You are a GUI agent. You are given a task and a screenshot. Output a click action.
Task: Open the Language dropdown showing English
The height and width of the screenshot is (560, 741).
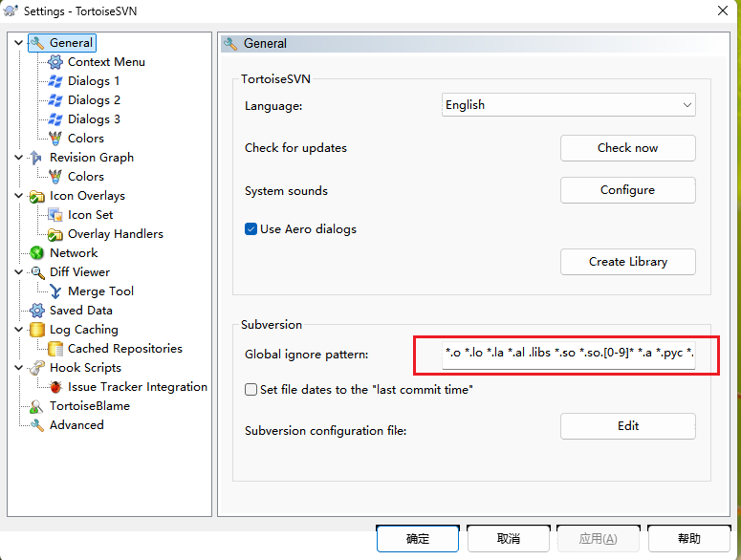[569, 105]
